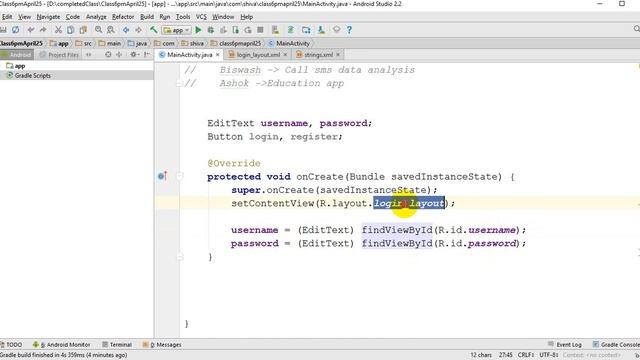Close the strings.xml tab
The image size is (640, 360).
[x=338, y=55]
